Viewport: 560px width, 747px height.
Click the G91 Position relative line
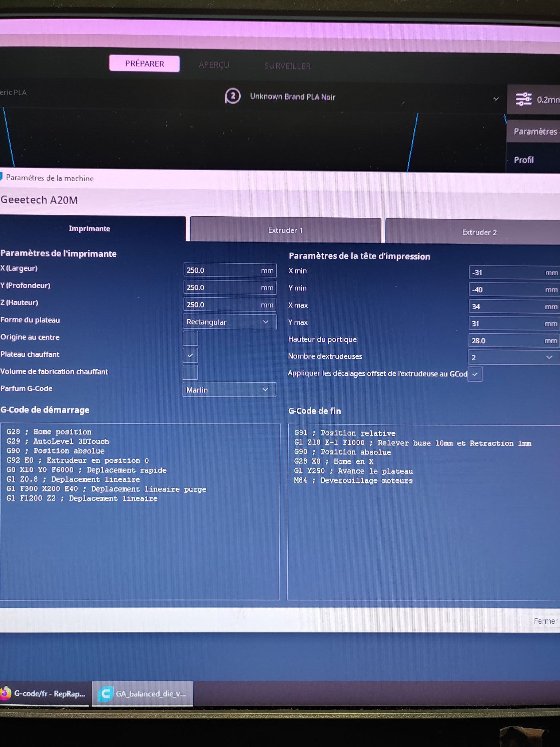click(345, 433)
